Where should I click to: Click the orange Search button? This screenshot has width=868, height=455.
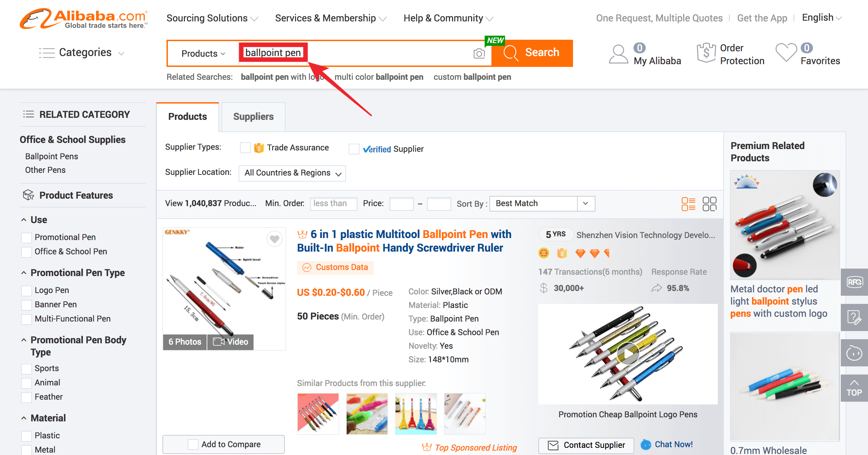tap(532, 53)
